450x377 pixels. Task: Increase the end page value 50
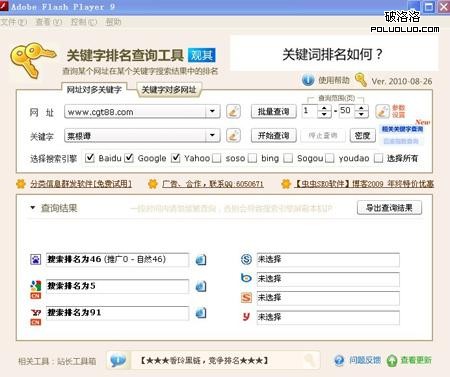[361, 108]
